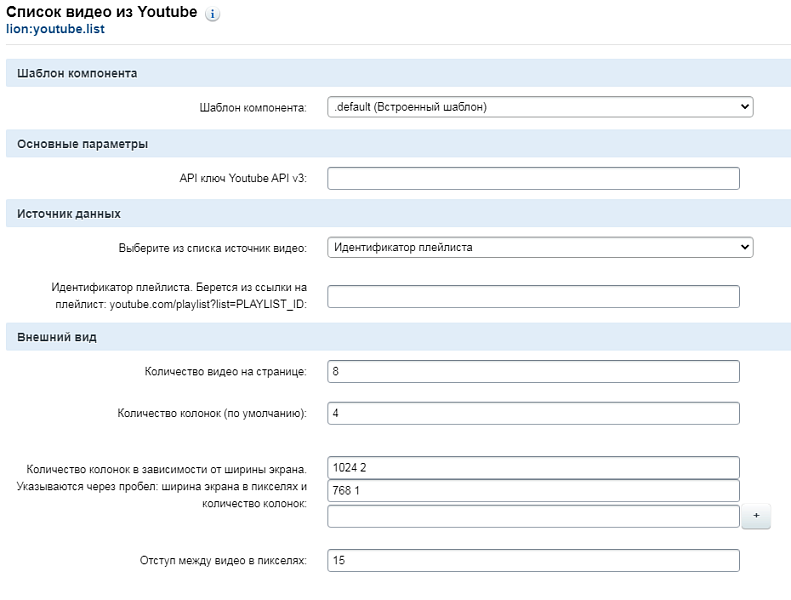791x600 pixels.
Task: Click the Внешний вид section header
Action: point(57,337)
